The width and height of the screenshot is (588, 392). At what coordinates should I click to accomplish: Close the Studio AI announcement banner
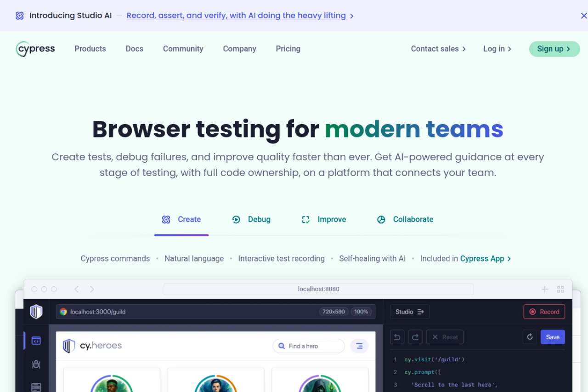[x=583, y=16]
